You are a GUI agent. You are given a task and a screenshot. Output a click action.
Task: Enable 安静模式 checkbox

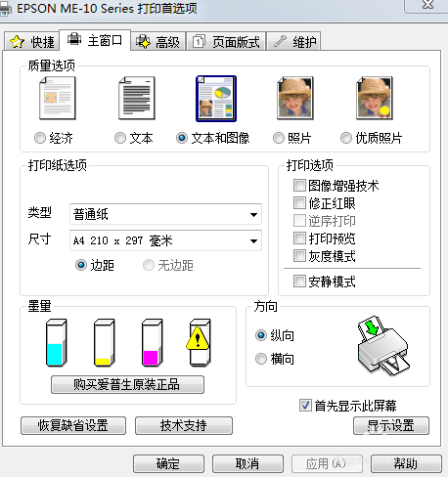coord(299,282)
